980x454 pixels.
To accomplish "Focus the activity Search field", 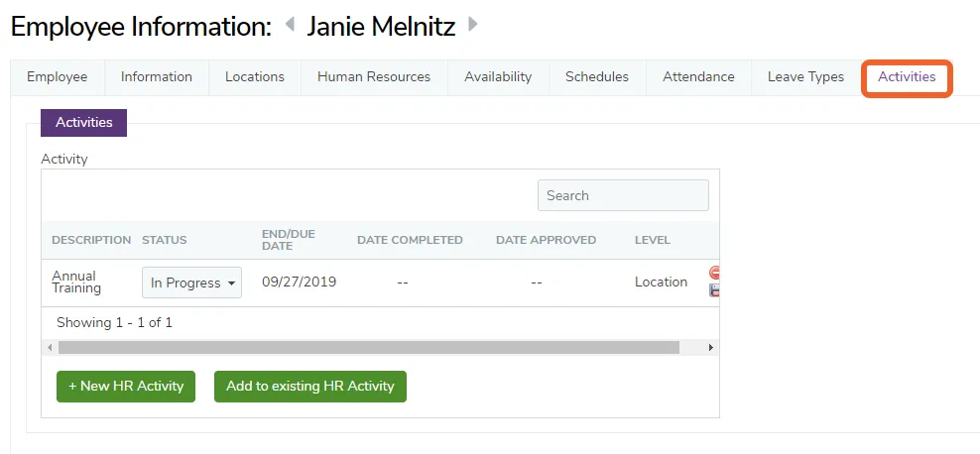I will [x=623, y=195].
